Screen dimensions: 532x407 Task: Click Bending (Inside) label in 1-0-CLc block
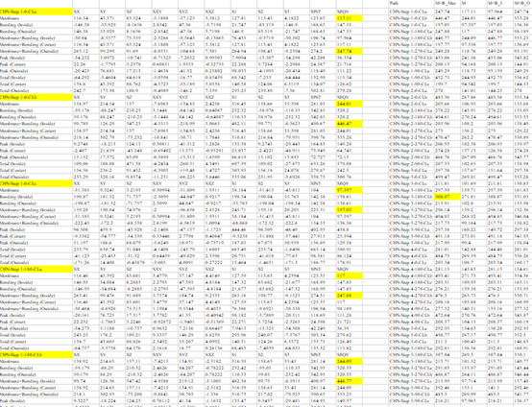coord(16,197)
